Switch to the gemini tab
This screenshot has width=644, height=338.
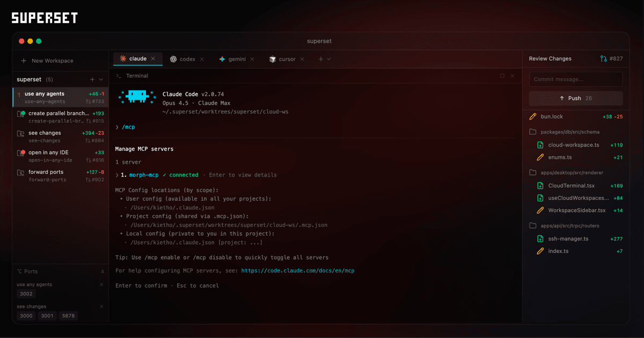(x=237, y=59)
